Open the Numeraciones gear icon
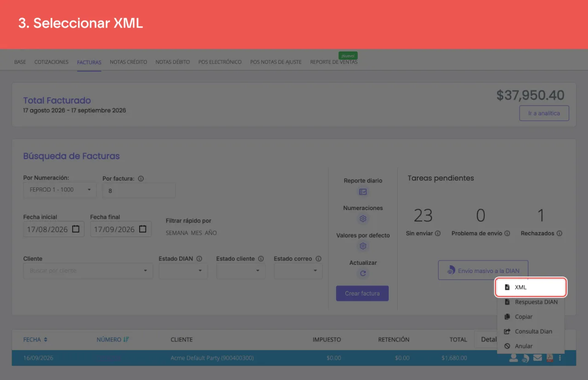The image size is (588, 380). pyautogui.click(x=363, y=219)
